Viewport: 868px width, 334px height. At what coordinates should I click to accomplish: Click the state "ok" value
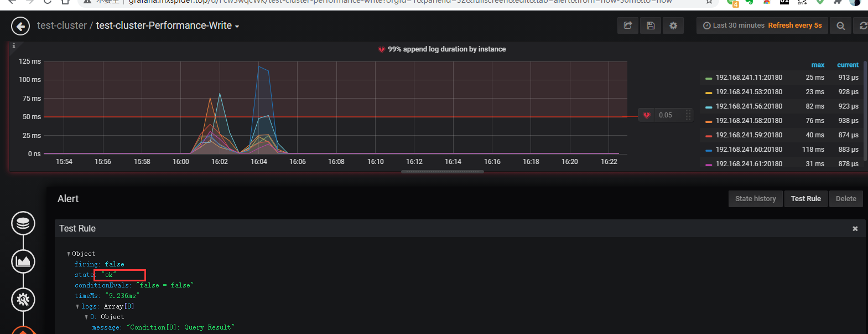click(109, 275)
